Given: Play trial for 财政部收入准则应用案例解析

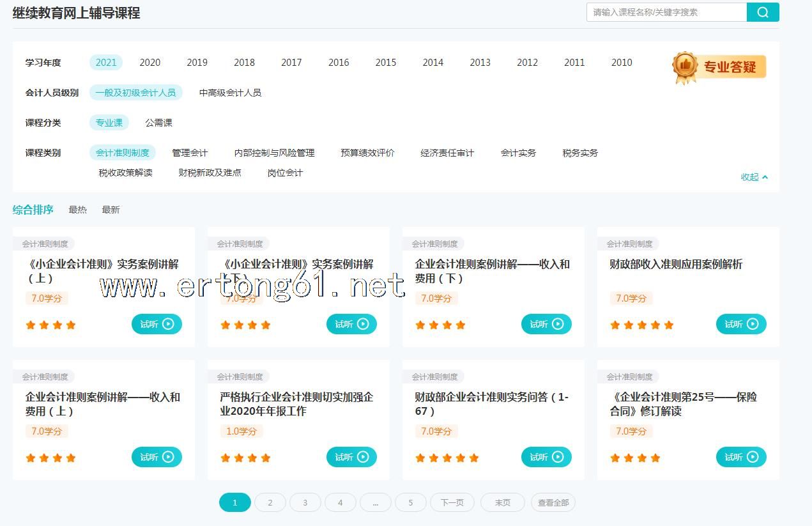Looking at the screenshot, I should click(740, 324).
